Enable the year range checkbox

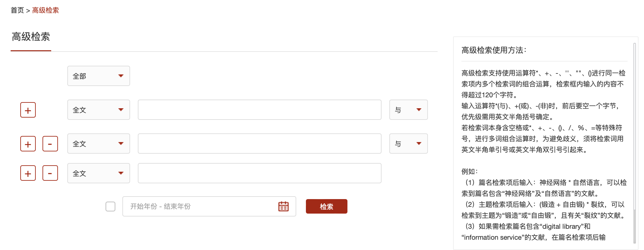point(110,206)
